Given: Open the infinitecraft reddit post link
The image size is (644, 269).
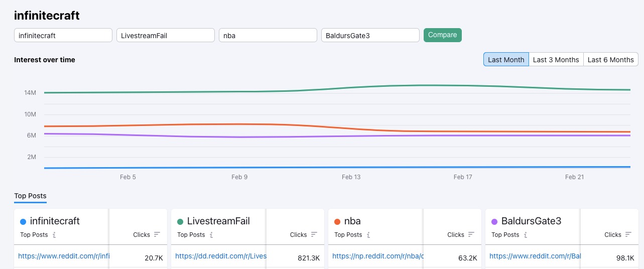Looking at the screenshot, I should point(63,256).
